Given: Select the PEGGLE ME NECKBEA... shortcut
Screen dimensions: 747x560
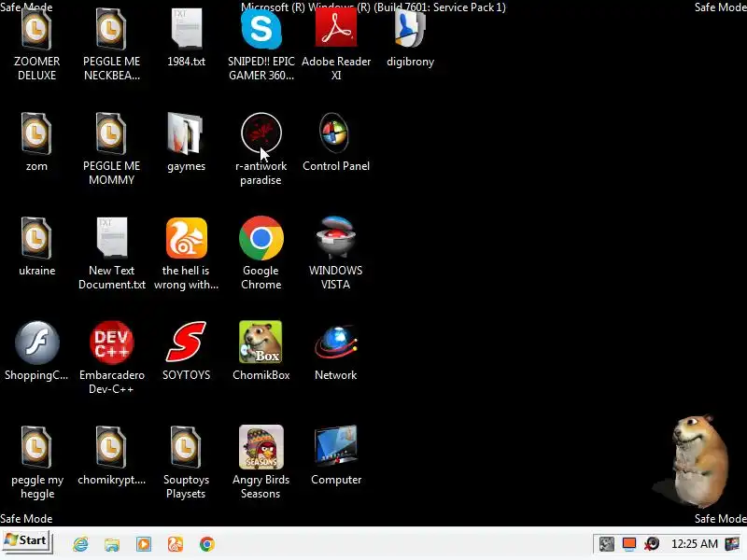Looking at the screenshot, I should (111, 31).
